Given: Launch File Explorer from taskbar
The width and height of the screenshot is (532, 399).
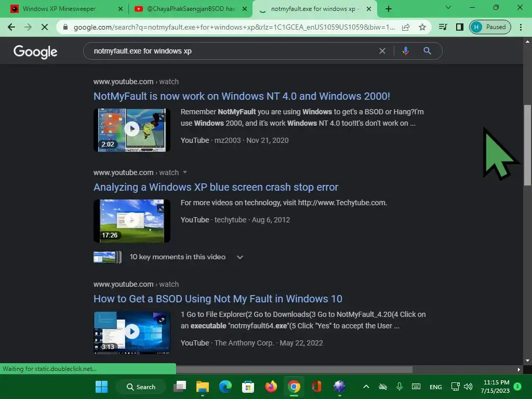Looking at the screenshot, I should click(203, 387).
